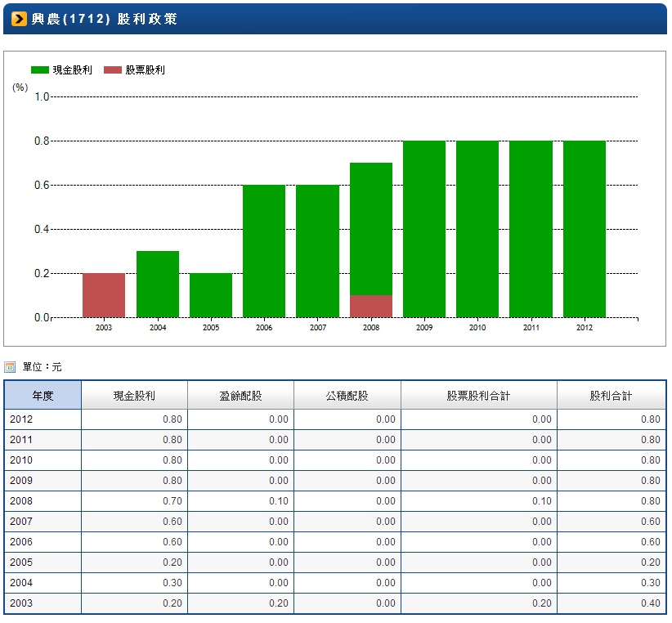Click the 2010 year cell in table
This screenshot has height=623, width=672.
tap(43, 460)
